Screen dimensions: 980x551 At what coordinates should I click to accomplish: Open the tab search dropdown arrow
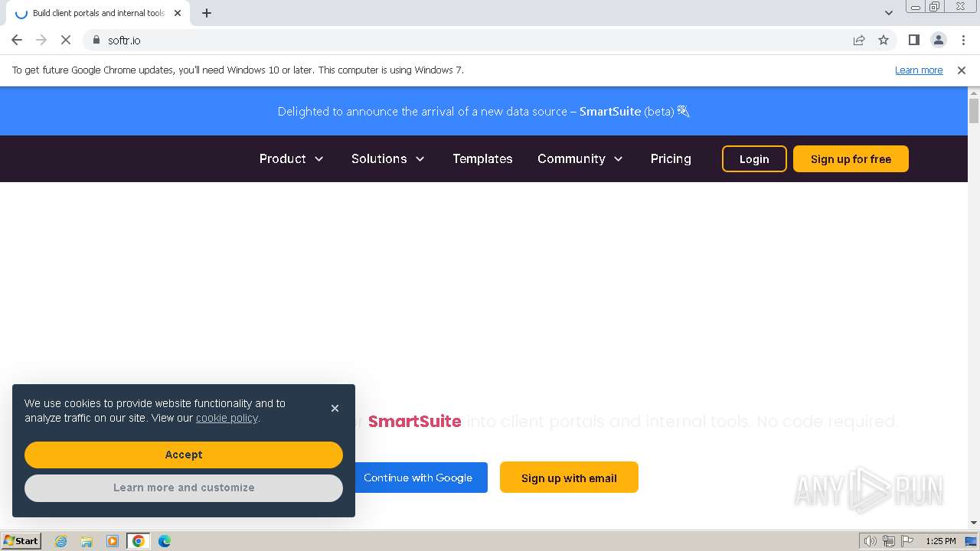tap(888, 13)
